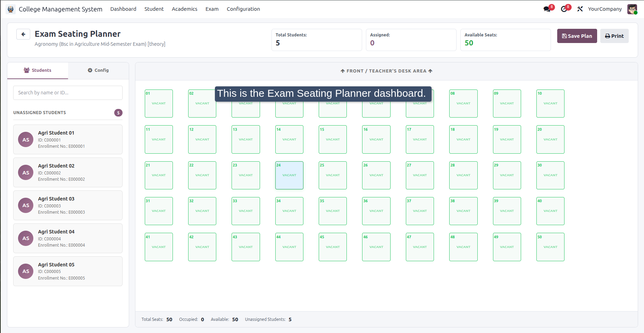Select vacant seat 28
Screen dimensions: 644x333
click(x=463, y=175)
